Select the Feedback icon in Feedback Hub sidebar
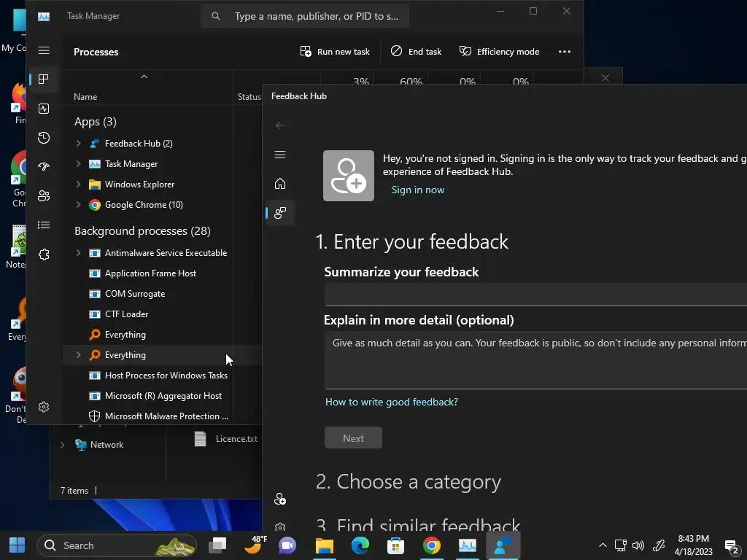747x560 pixels. coord(280,212)
